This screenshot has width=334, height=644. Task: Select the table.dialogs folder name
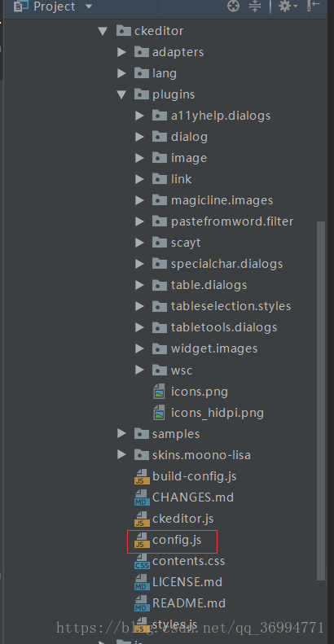point(209,285)
